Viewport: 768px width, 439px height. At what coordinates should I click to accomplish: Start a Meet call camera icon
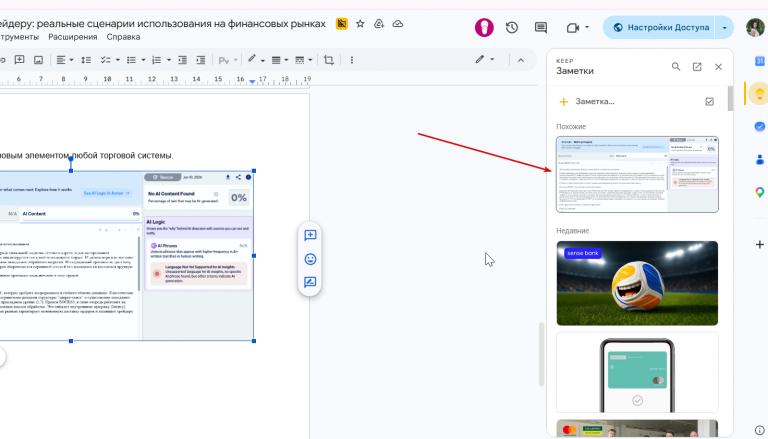click(x=572, y=28)
